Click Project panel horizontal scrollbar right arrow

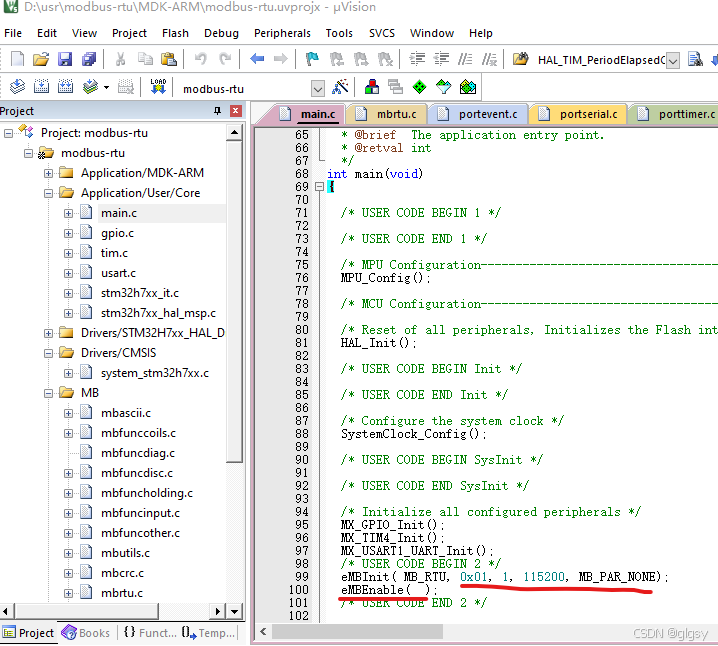[x=218, y=611]
